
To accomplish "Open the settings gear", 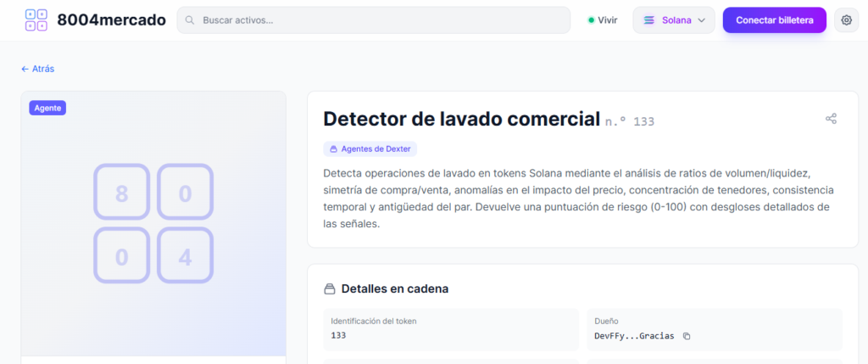I will click(x=847, y=20).
